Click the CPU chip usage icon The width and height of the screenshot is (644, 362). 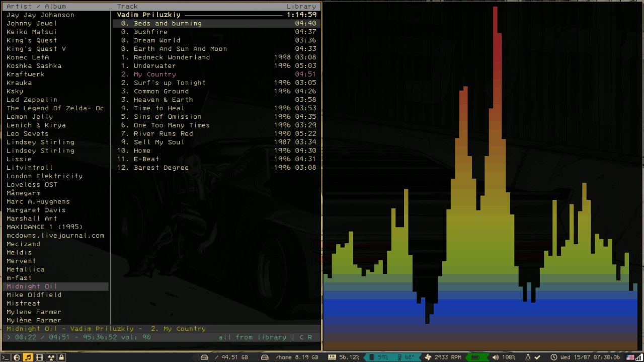pos(372,357)
